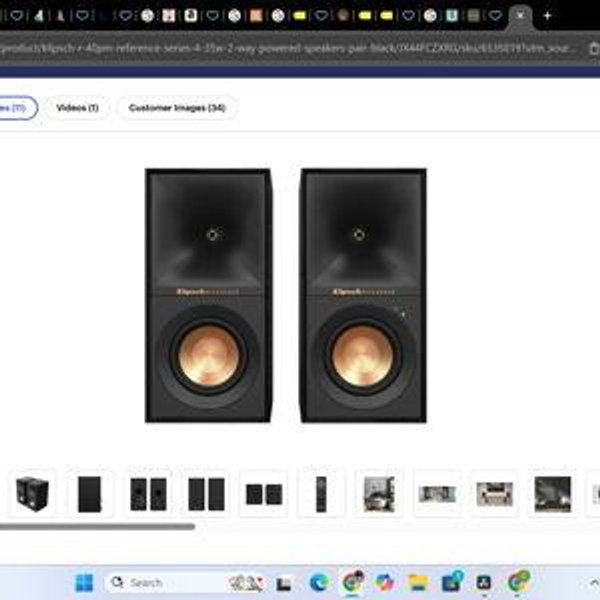The width and height of the screenshot is (600, 600).
Task: Open a new browser tab
Action: coord(548,16)
